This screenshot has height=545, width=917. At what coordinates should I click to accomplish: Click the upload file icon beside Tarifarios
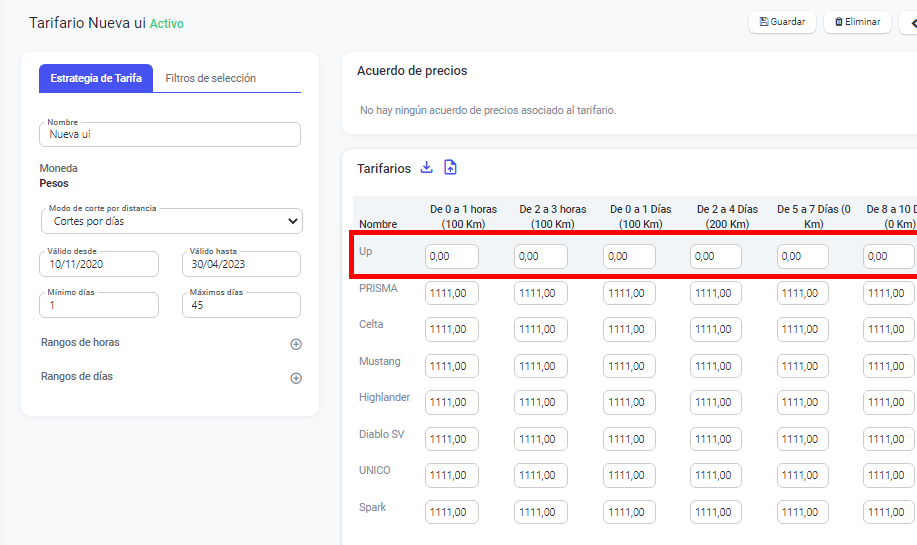click(x=450, y=168)
